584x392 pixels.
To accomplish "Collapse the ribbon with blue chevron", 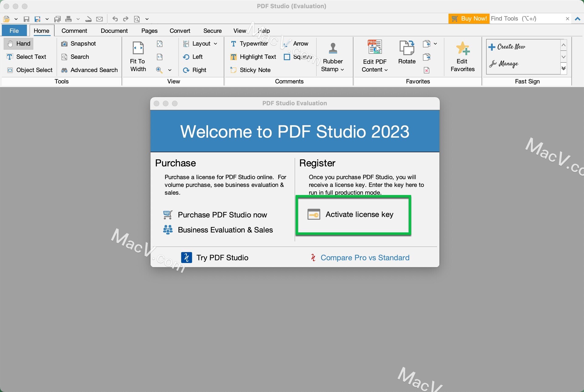I will pyautogui.click(x=577, y=19).
